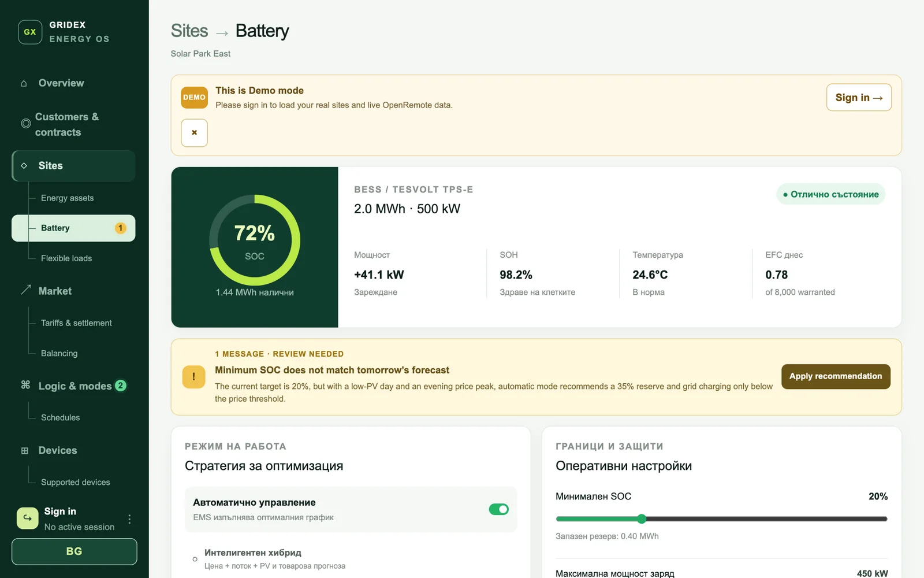Click Запазен резерв: 0.40 MWh text
This screenshot has width=924, height=578.
click(607, 536)
